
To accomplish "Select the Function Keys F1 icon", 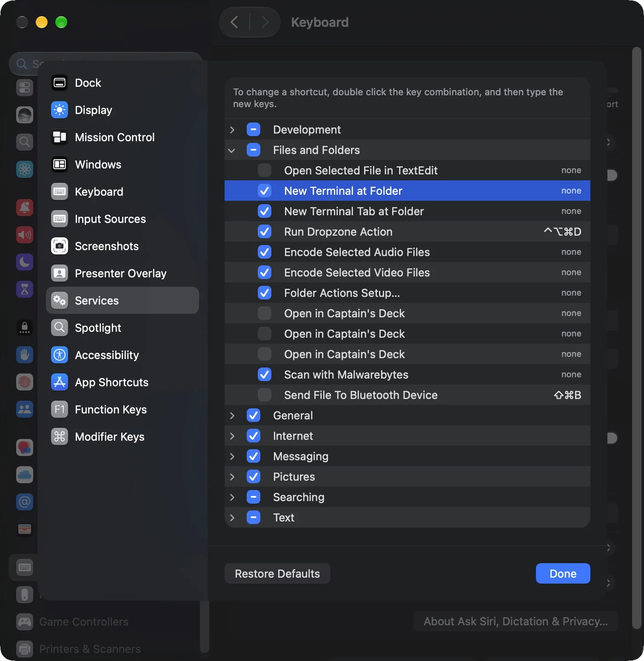I will pos(60,409).
